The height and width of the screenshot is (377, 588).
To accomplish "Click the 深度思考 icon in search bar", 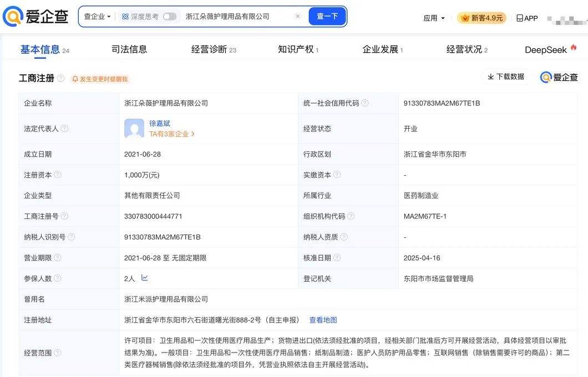I will click(124, 17).
